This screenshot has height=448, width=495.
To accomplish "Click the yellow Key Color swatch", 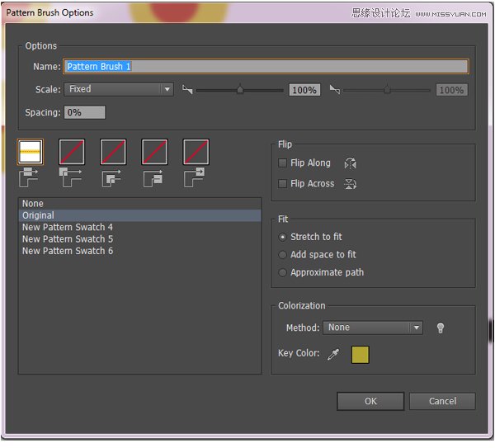I will coord(361,355).
